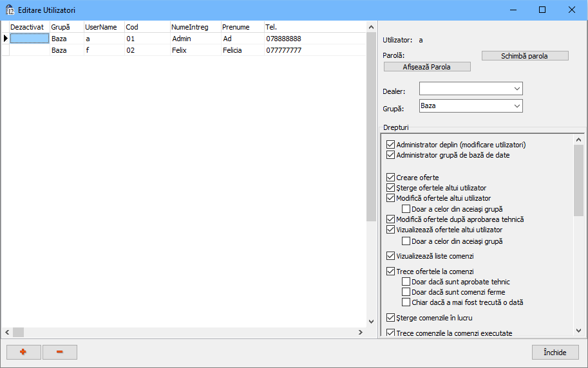Click users table scroll down arrow
Viewport: 588px width, 368px height.
[x=370, y=321]
